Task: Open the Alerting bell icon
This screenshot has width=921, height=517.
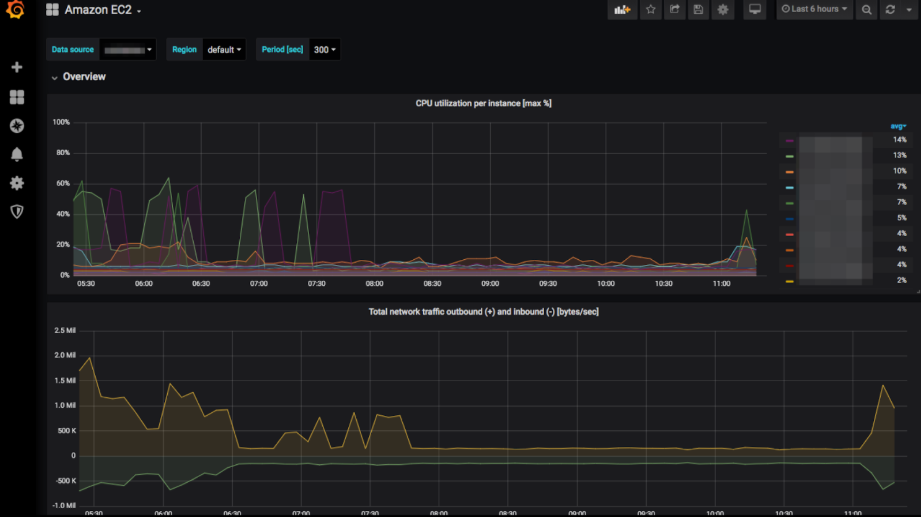Action: [17, 155]
